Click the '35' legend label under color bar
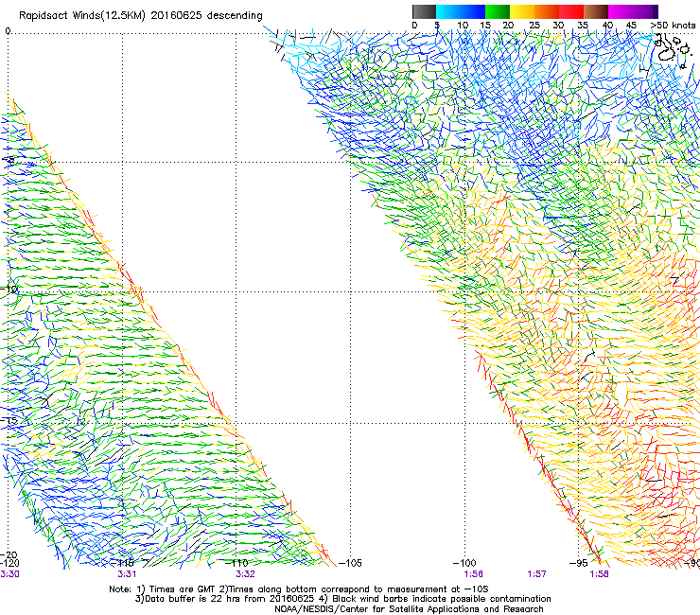This screenshot has width=700, height=615. click(x=583, y=26)
